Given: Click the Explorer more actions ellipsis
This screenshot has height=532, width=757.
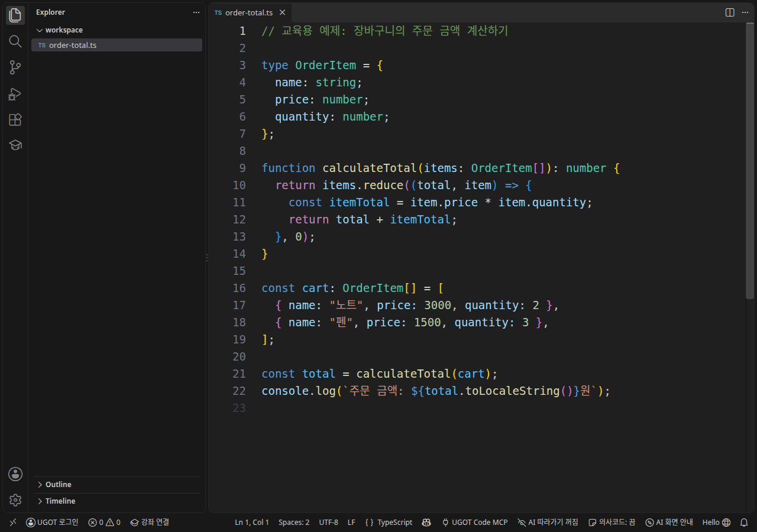Looking at the screenshot, I should click(x=196, y=12).
